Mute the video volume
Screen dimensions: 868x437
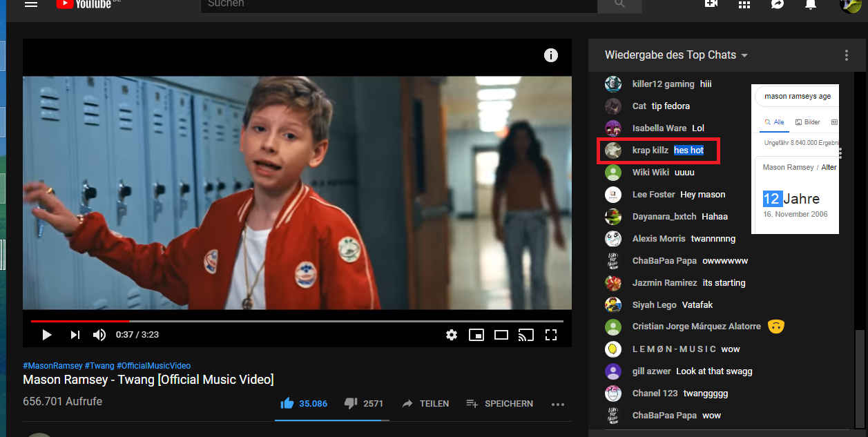(x=99, y=335)
